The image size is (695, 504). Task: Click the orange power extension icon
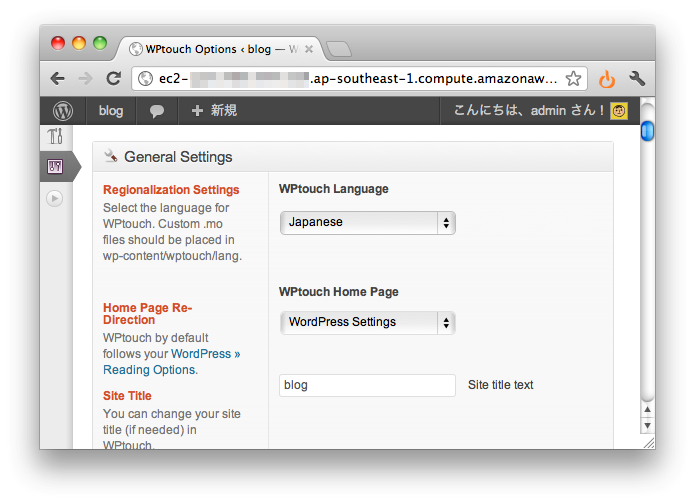click(607, 79)
